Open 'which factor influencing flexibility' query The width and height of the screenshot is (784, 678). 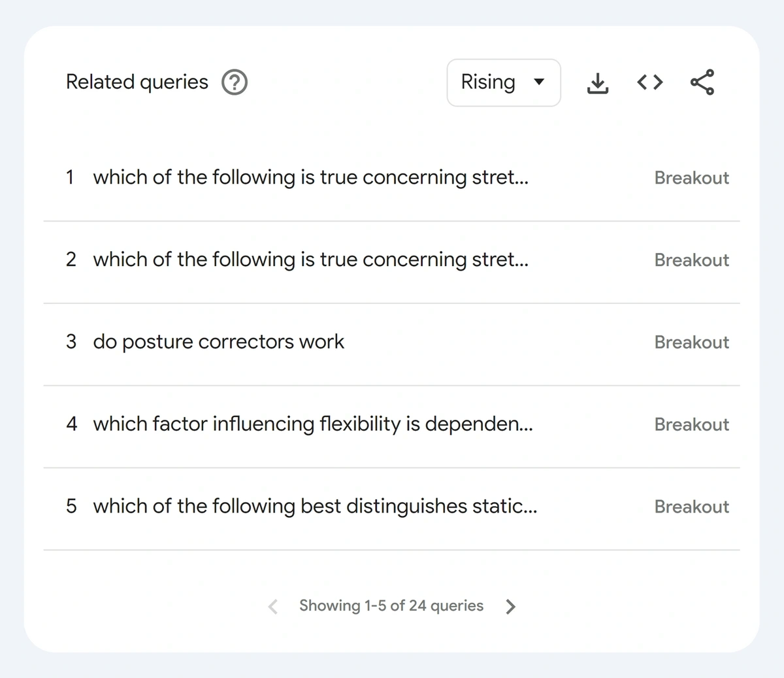pos(313,424)
